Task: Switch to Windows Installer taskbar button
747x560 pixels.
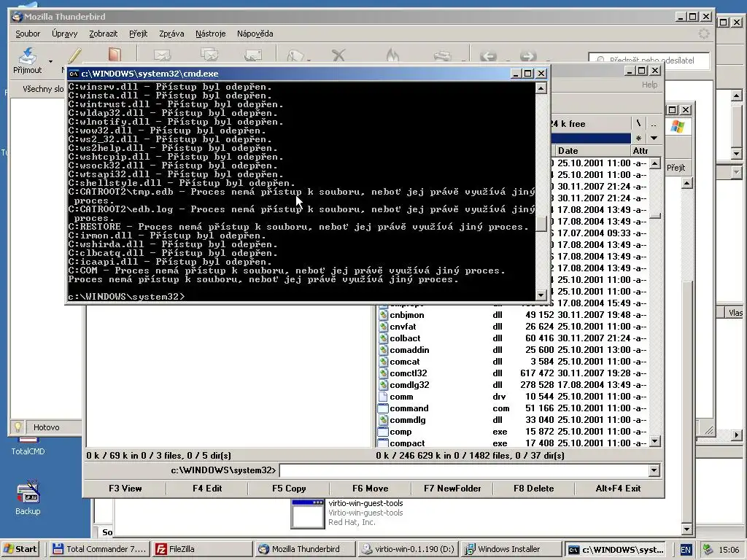Action: point(511,549)
